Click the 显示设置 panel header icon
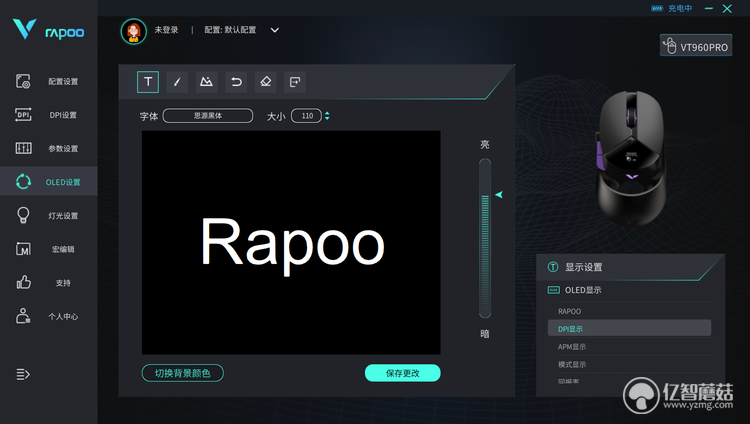Image resolution: width=750 pixels, height=424 pixels. tap(553, 267)
